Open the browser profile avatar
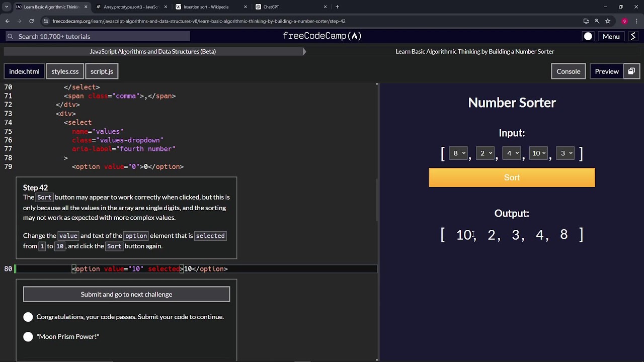 pyautogui.click(x=624, y=21)
